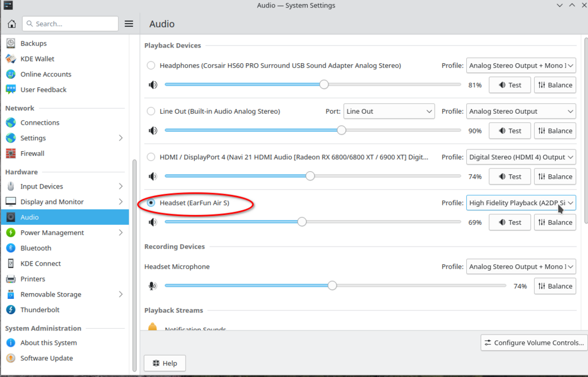This screenshot has height=377, width=588.
Task: Mute the Corsair Headphones speaker icon
Action: (x=153, y=85)
